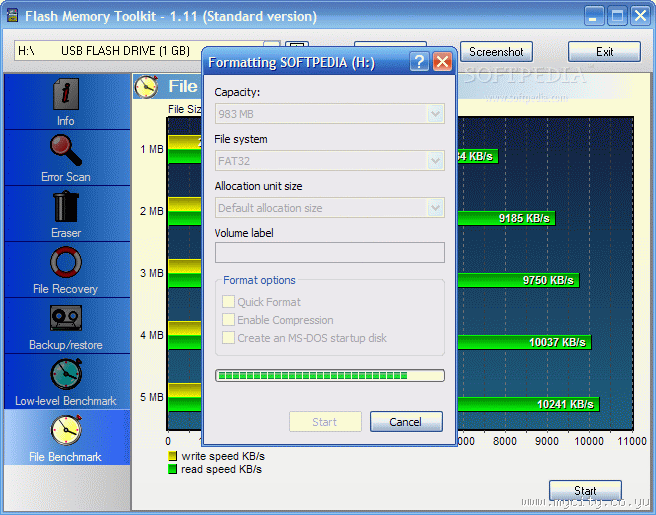Click the 'read speed KB/s' legend text
This screenshot has height=515, width=656.
pyautogui.click(x=221, y=469)
